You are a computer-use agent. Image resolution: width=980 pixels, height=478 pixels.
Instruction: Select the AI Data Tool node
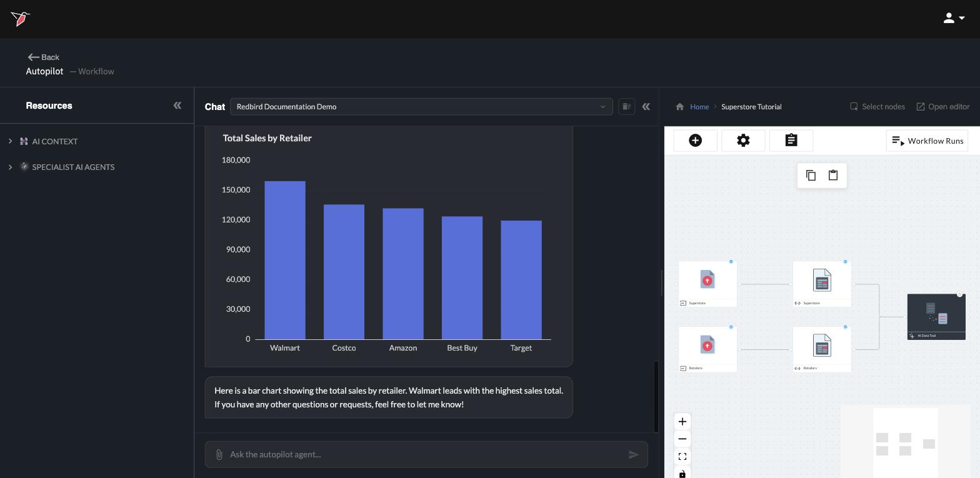(x=936, y=317)
